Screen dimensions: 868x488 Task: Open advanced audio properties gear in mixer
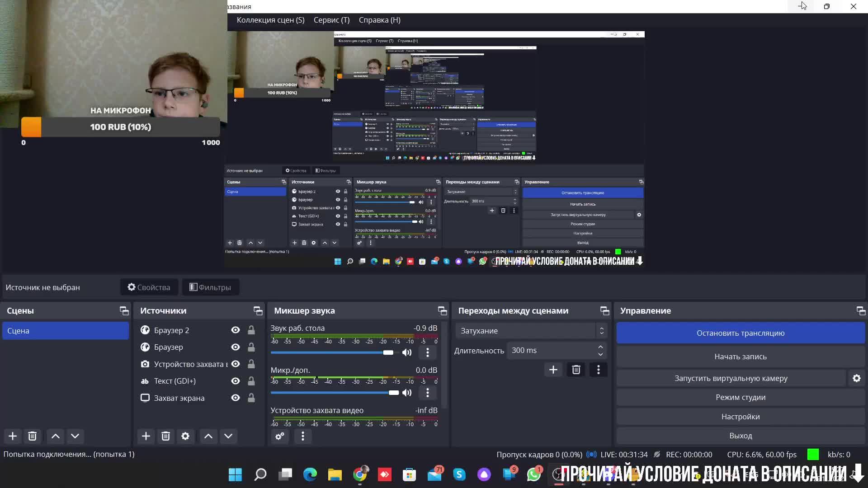[280, 436]
